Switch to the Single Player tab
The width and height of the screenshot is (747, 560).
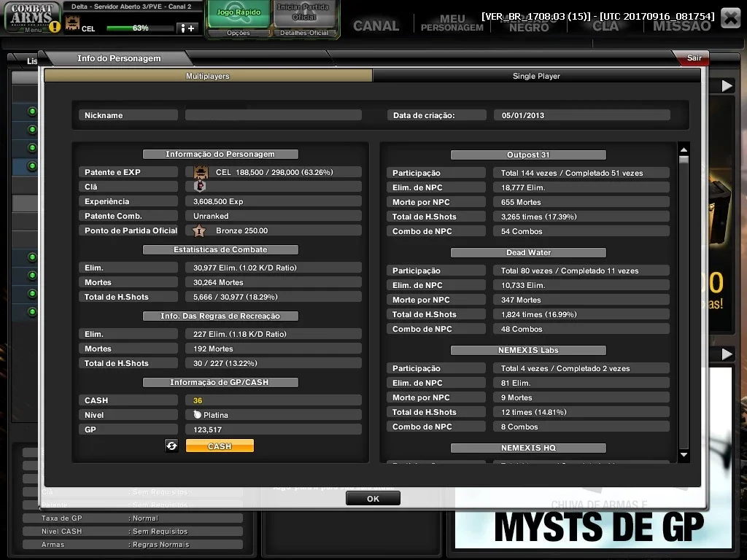(x=536, y=76)
